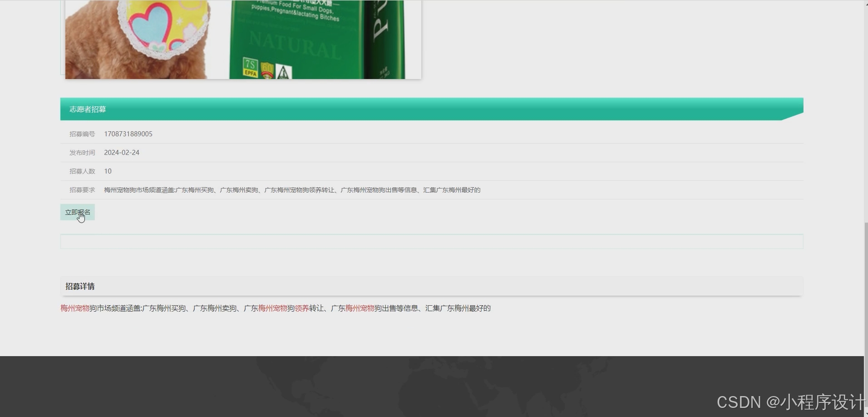Click the empty bordered box below sign-up

click(x=431, y=241)
